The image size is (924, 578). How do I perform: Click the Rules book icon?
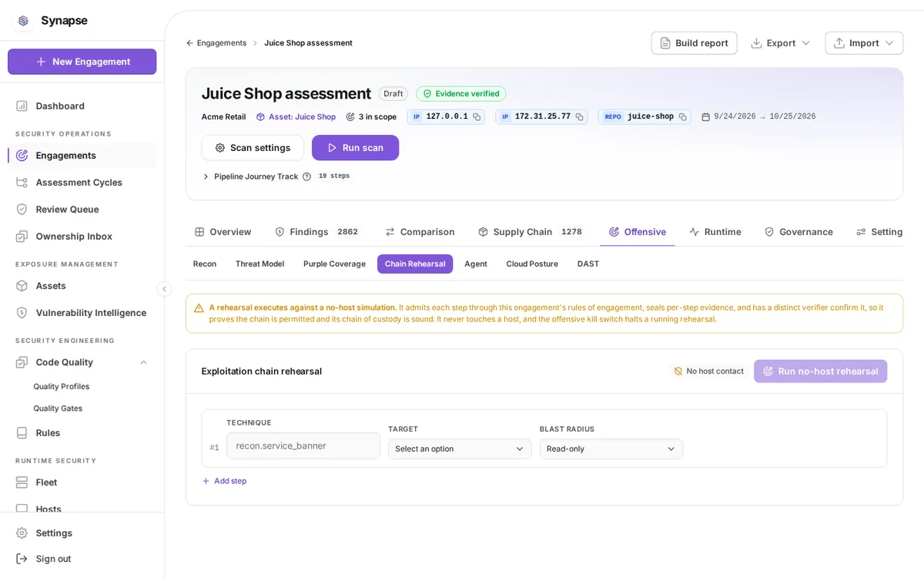(x=22, y=433)
